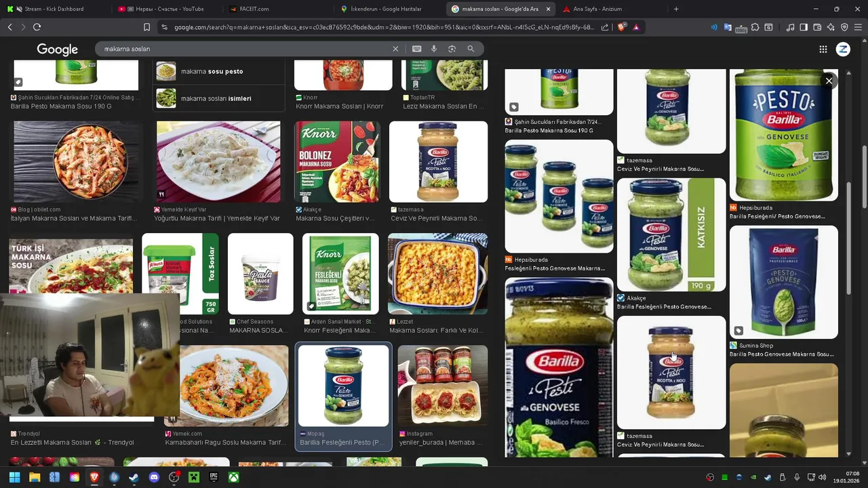This screenshot has height=488, width=868.
Task: Open OBS Studio from the taskbar
Action: 174,477
